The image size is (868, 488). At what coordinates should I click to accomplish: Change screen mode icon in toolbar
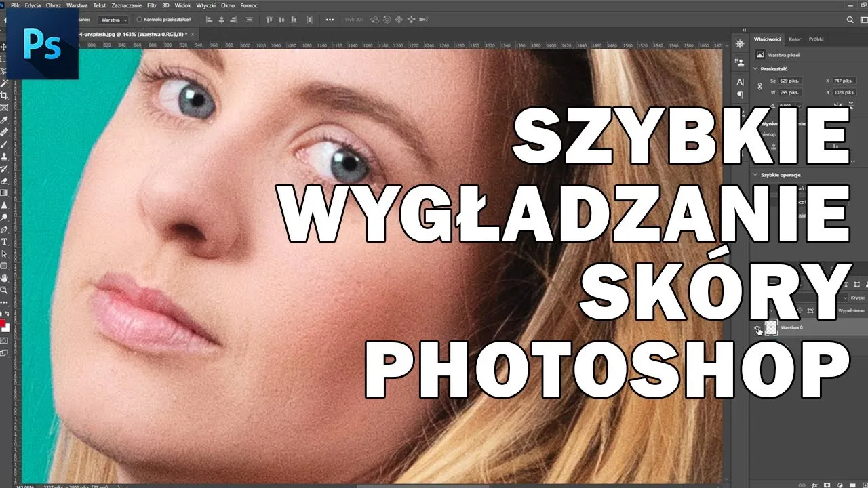4,352
